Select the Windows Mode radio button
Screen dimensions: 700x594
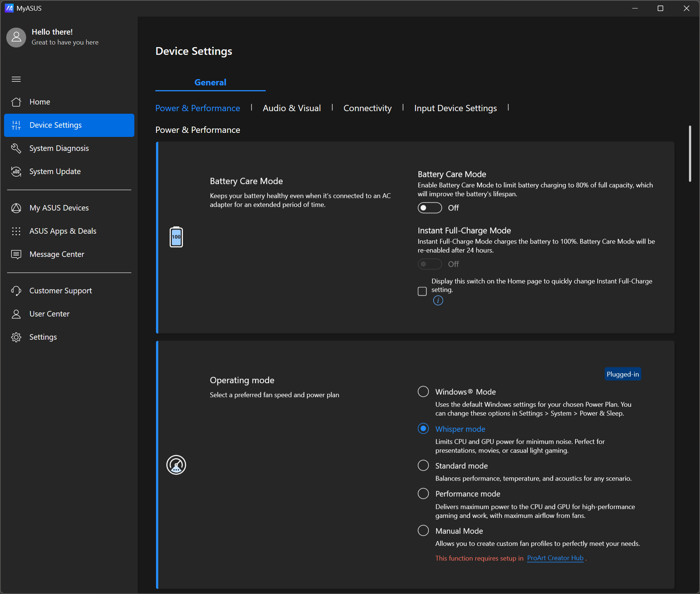423,392
